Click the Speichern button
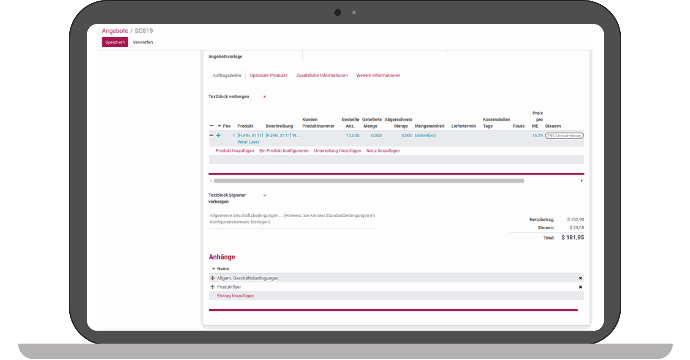The width and height of the screenshot is (690, 360). pos(115,42)
